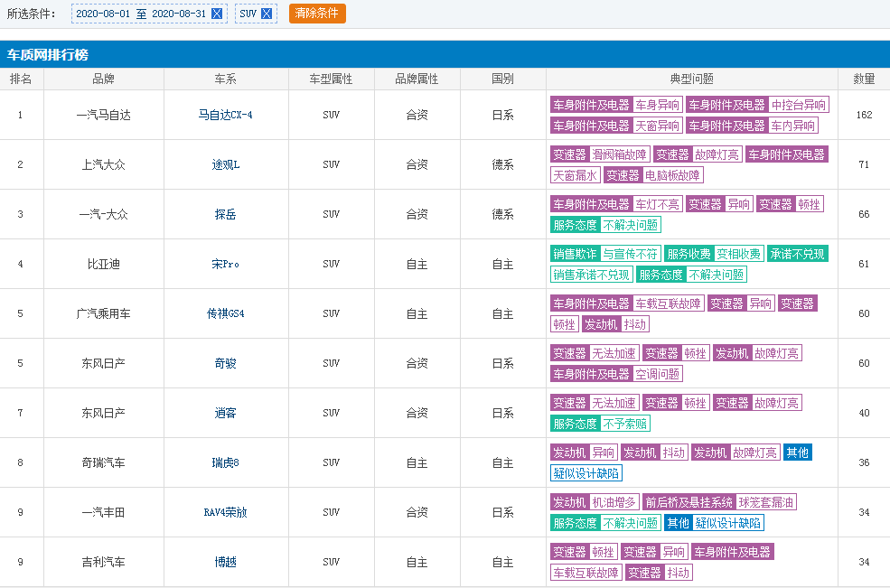
Task: Open the 马自达CX-4 series link
Action: coord(225,115)
